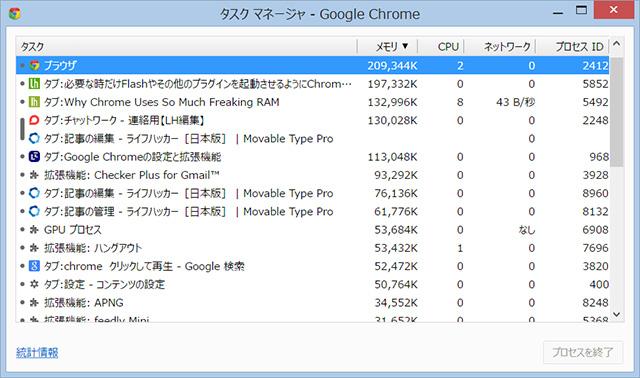Click the Lifehacker icon beside Why Chrome Uses So Much RAM

tap(34, 102)
